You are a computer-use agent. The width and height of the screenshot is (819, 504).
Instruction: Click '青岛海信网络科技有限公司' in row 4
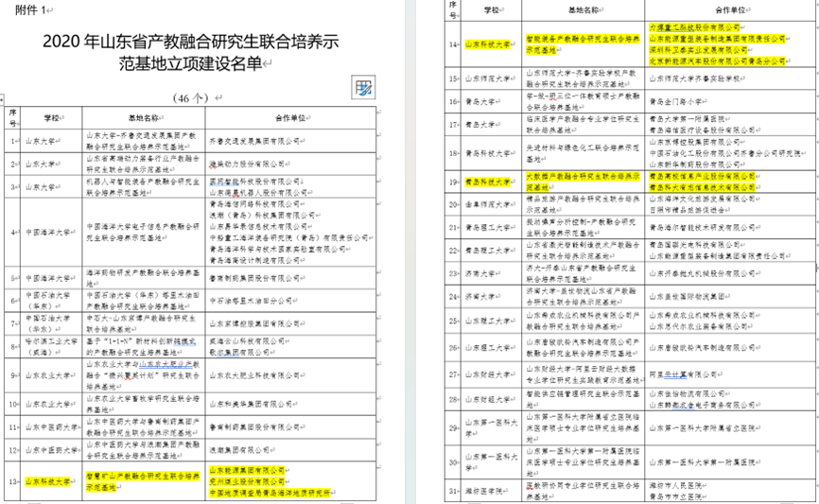(254, 204)
